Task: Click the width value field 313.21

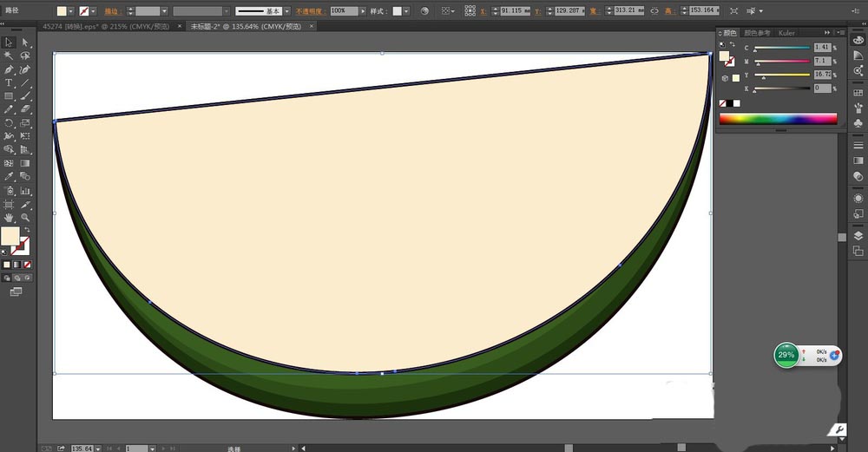Action: click(x=628, y=10)
